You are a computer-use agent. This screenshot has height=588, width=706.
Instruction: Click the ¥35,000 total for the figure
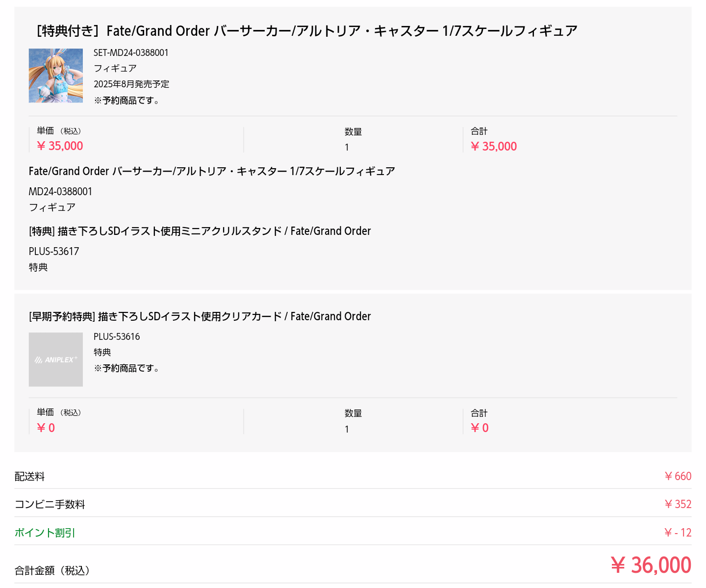494,146
